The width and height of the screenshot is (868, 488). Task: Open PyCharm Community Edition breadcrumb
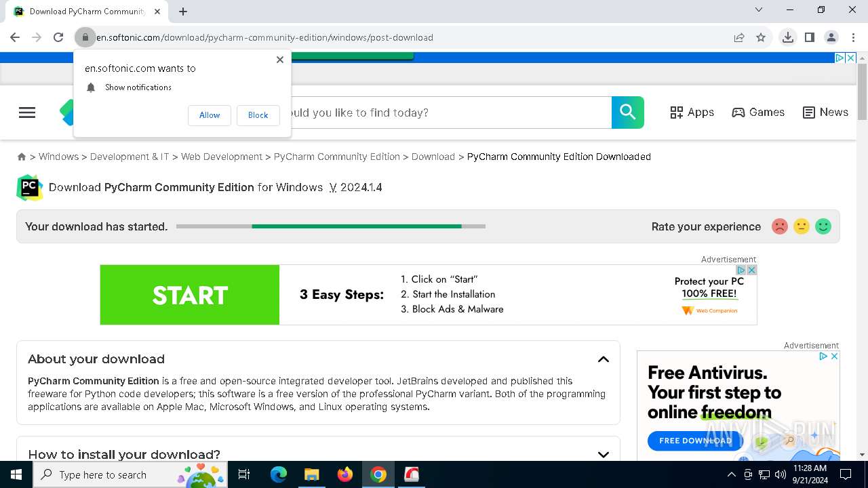click(x=337, y=157)
